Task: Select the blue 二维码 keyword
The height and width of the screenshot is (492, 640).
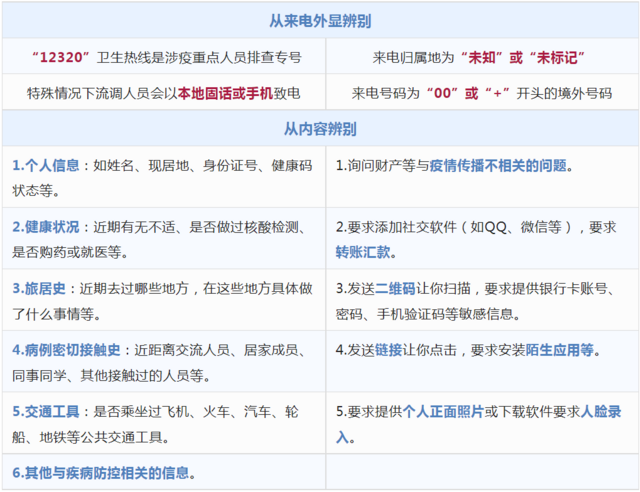Action: 393,288
